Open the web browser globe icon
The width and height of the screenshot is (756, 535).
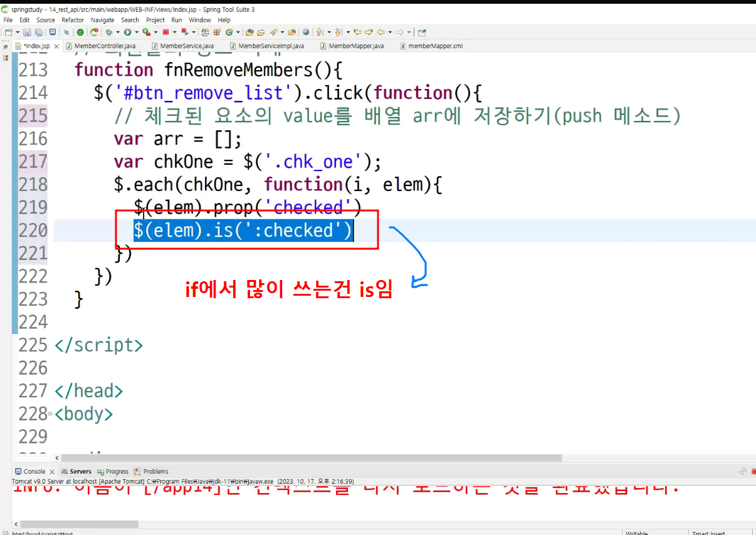click(306, 32)
